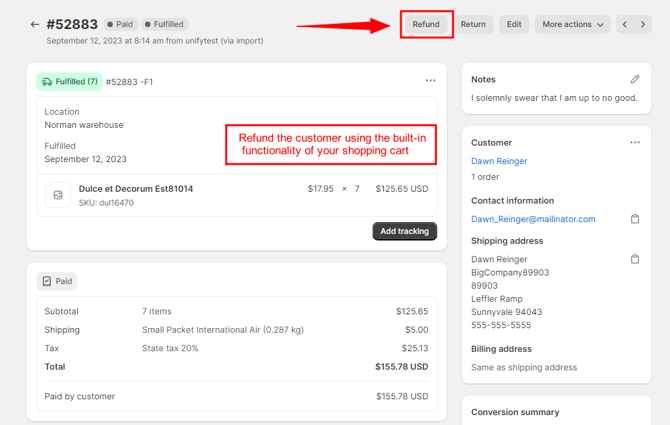Copy the customer email address with clipboard icon

pyautogui.click(x=634, y=219)
